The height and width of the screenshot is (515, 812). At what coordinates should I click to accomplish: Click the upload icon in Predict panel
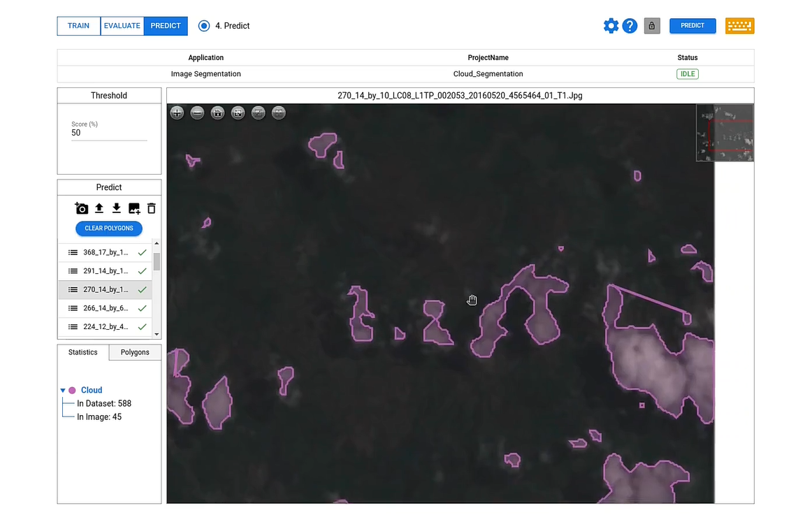coord(99,208)
